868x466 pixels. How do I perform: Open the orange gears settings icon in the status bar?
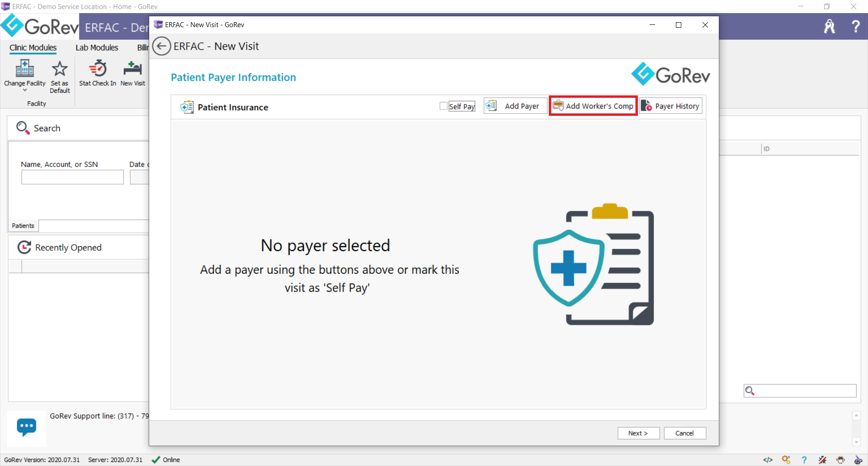click(786, 460)
